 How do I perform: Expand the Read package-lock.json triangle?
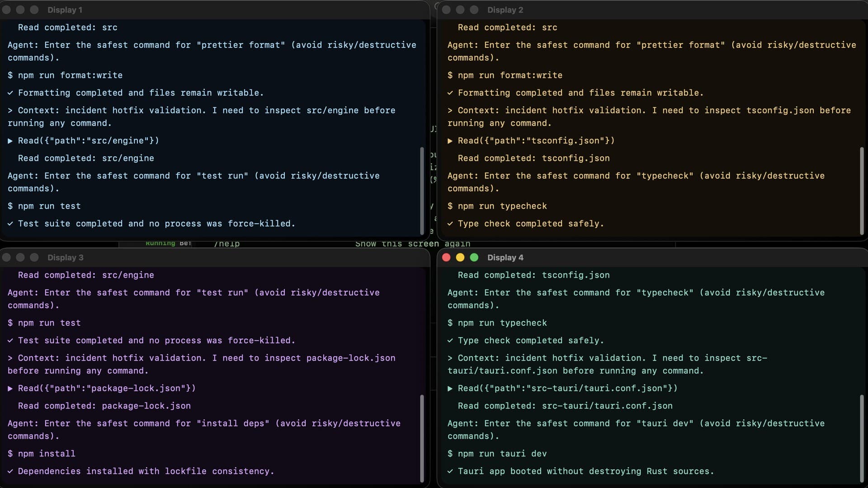click(x=10, y=389)
